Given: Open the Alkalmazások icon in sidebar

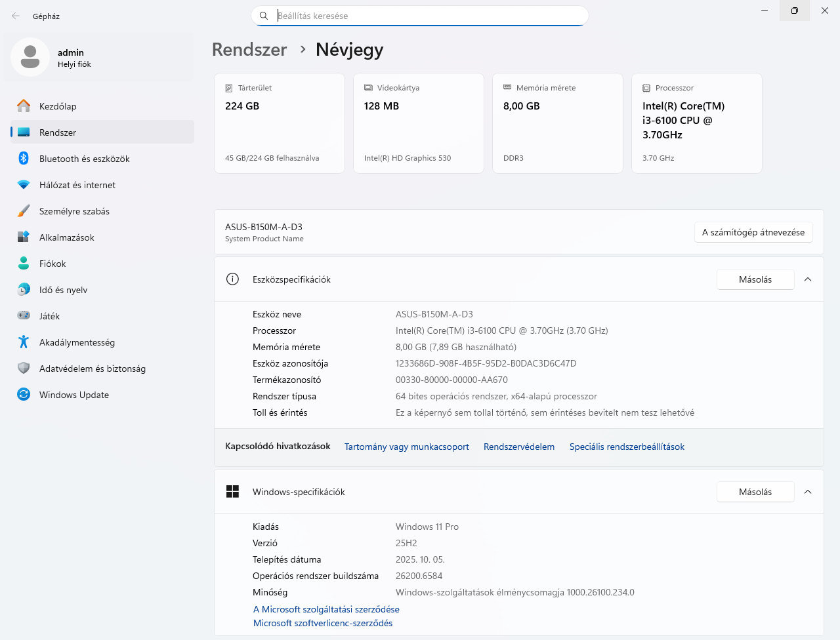Looking at the screenshot, I should pyautogui.click(x=24, y=237).
